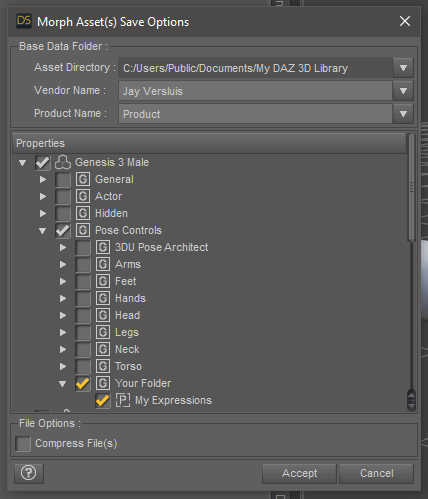
Task: Click the G group icon beside Hidden
Action: [83, 213]
